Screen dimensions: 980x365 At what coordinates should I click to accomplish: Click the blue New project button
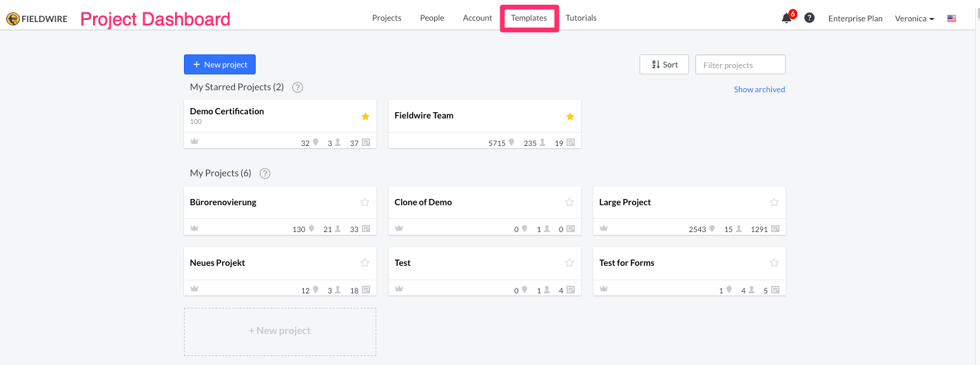(x=220, y=65)
